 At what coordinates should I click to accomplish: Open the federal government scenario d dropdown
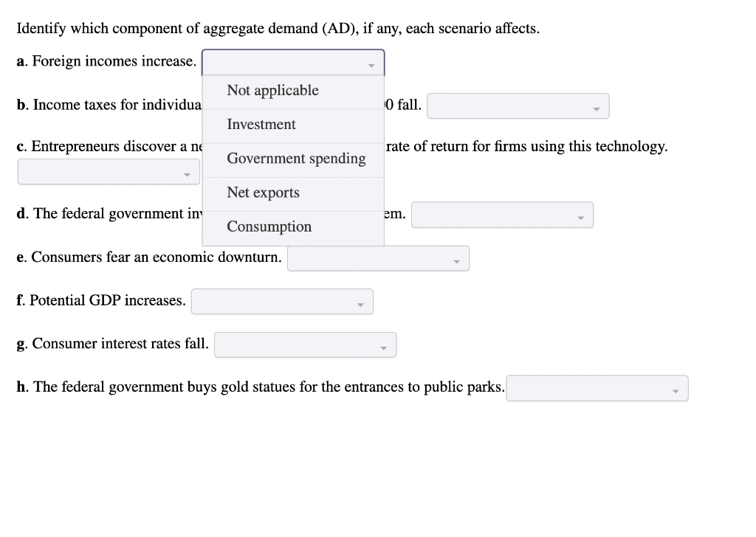[x=502, y=215]
